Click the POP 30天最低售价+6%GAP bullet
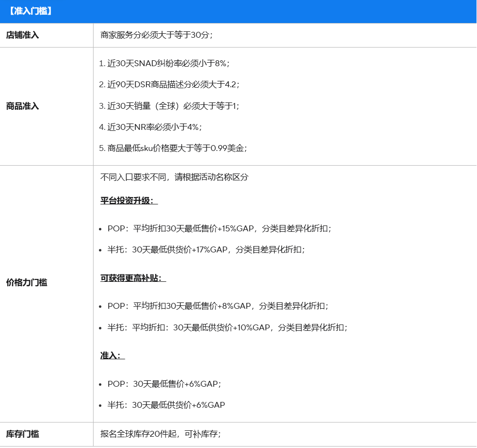Image resolution: width=477 pixels, height=448 pixels. point(167,384)
